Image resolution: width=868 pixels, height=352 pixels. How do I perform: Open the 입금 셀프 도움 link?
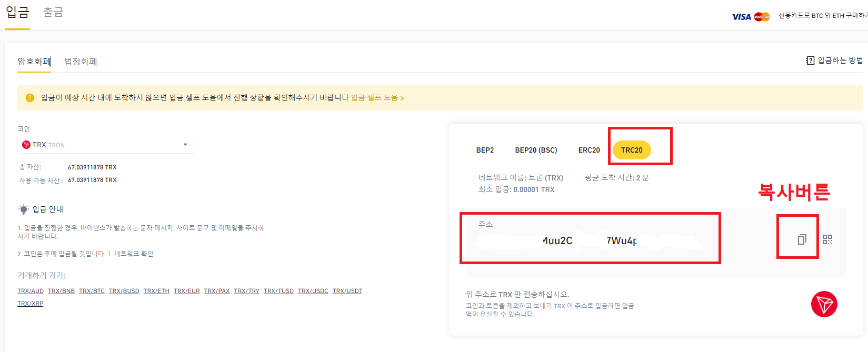tap(377, 98)
